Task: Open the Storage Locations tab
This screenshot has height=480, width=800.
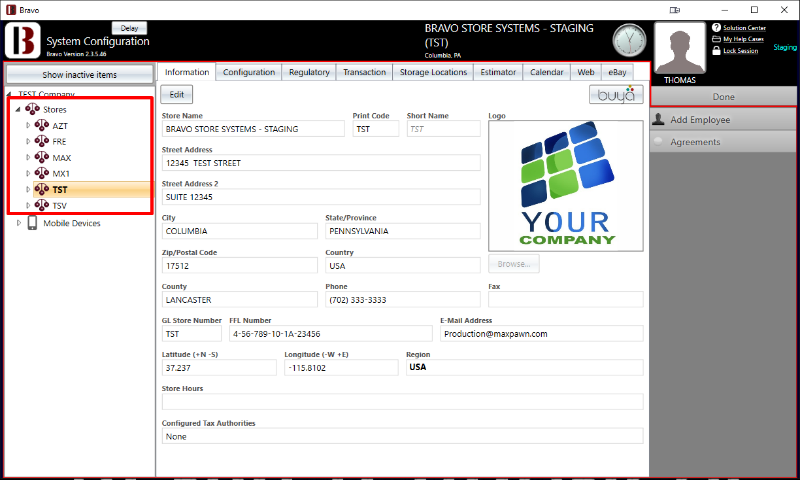Action: 433,72
